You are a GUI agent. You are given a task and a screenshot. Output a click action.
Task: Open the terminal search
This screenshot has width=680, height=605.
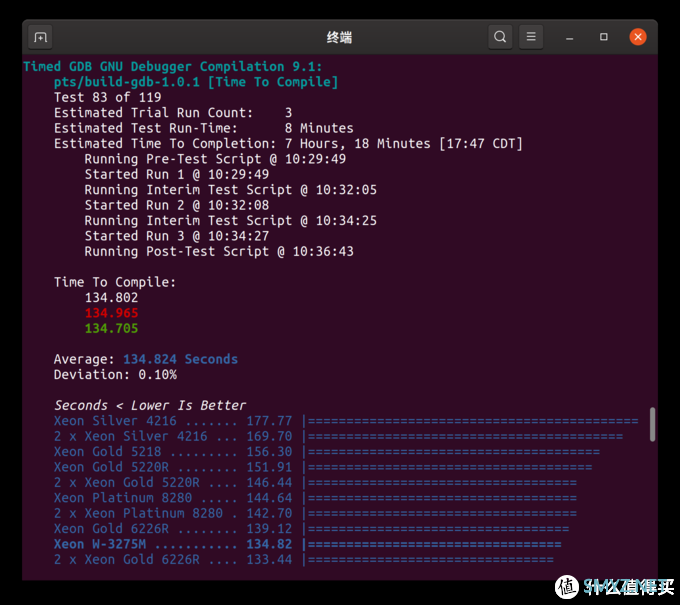(500, 37)
